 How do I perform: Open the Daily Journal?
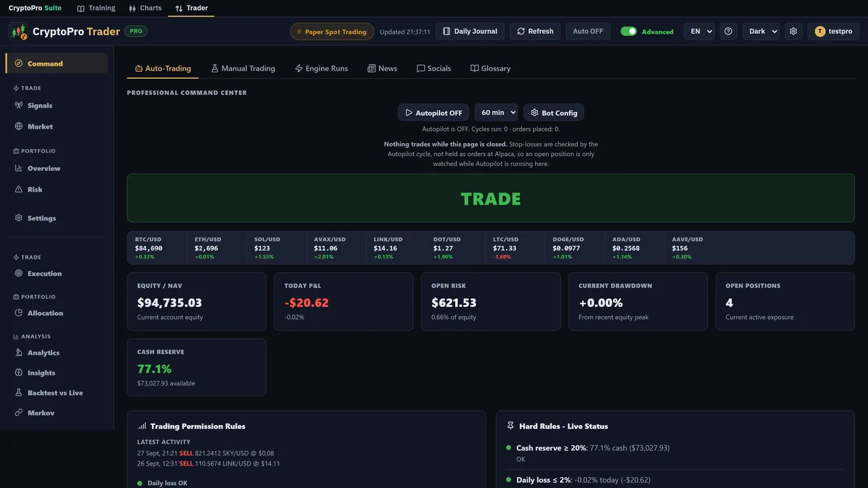pos(470,31)
